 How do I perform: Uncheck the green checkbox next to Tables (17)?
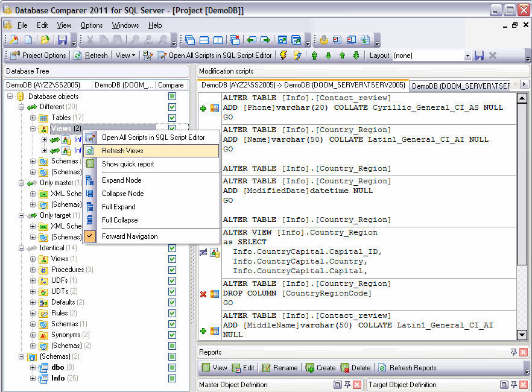coord(171,118)
